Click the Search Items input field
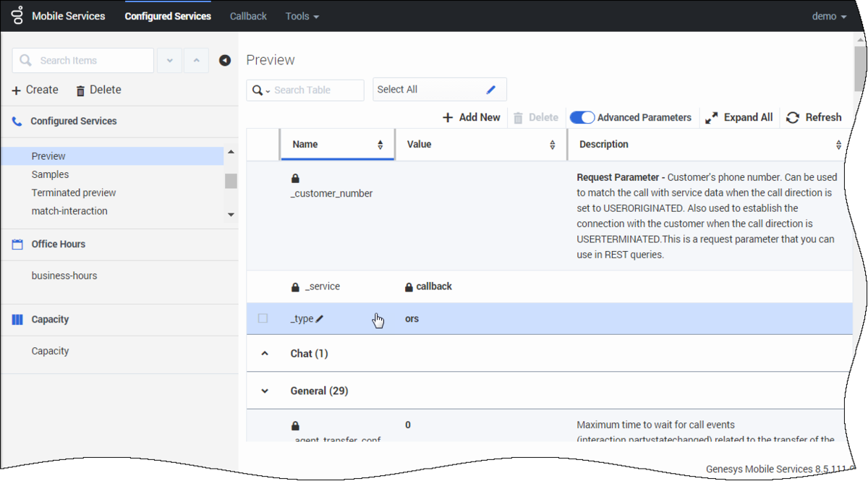This screenshot has height=481, width=868. click(83, 61)
